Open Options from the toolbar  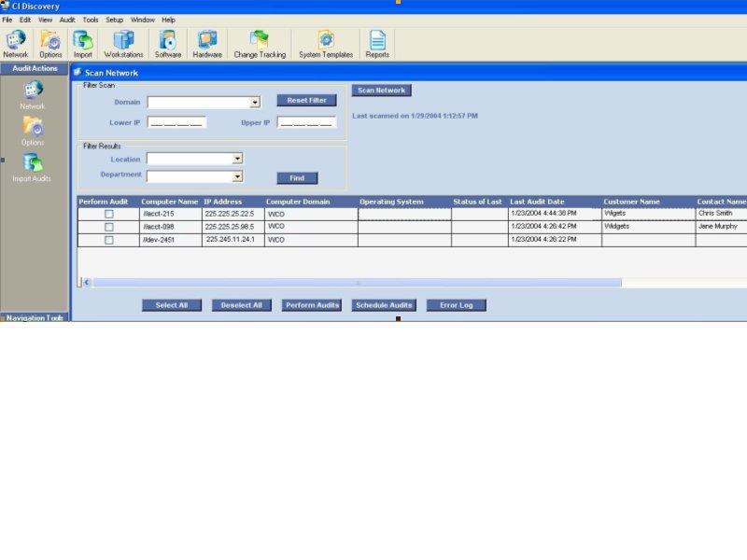click(50, 42)
